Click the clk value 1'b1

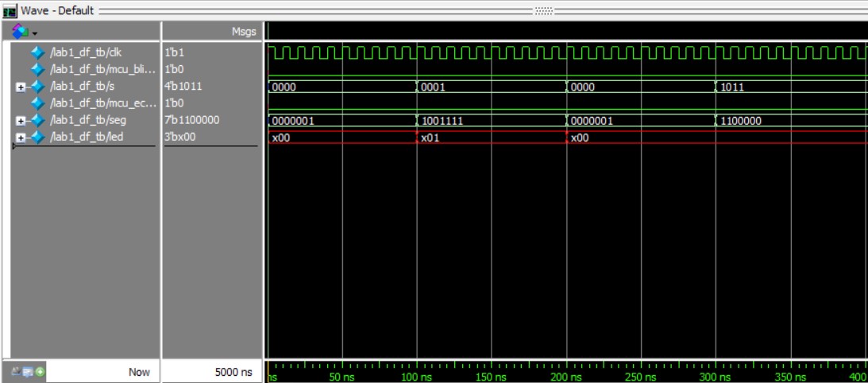(x=174, y=53)
